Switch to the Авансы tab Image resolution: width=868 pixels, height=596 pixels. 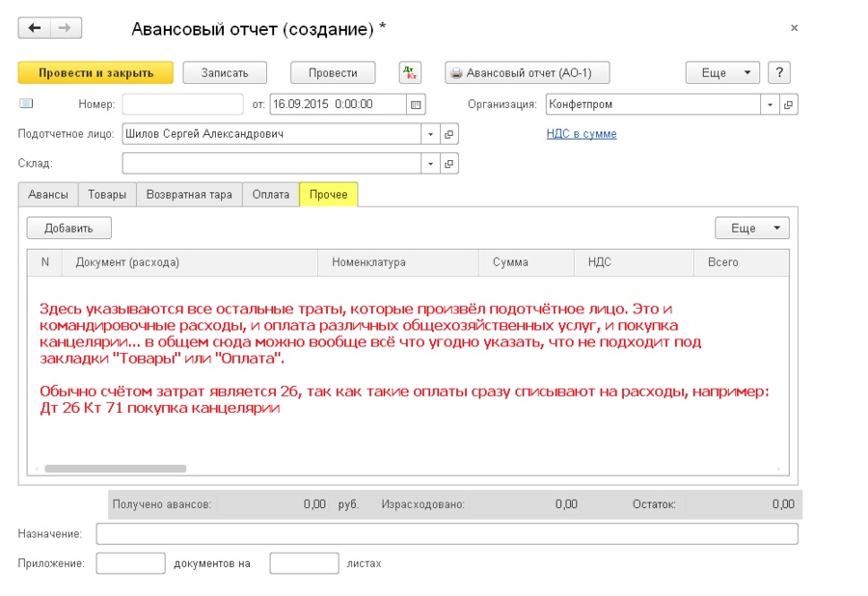[48, 195]
